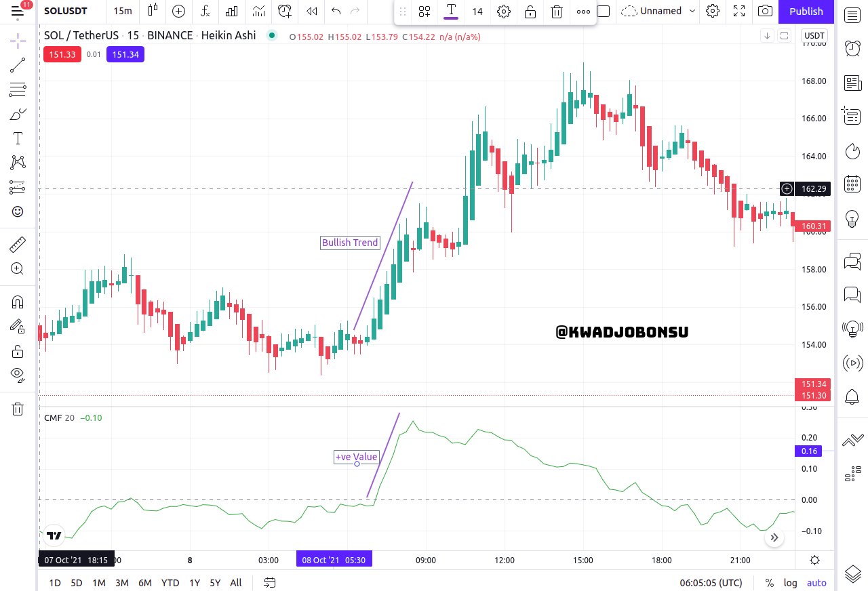
Task: Select the 1D date range
Action: pyautogui.click(x=55, y=583)
